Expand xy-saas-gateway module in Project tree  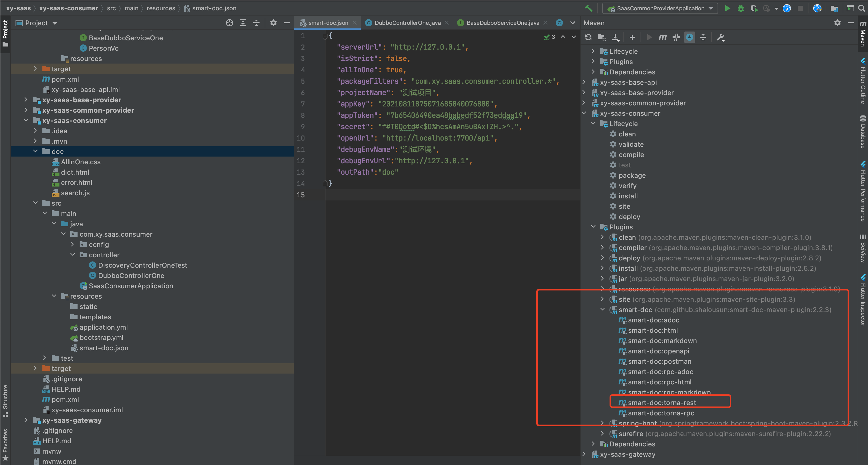point(26,420)
